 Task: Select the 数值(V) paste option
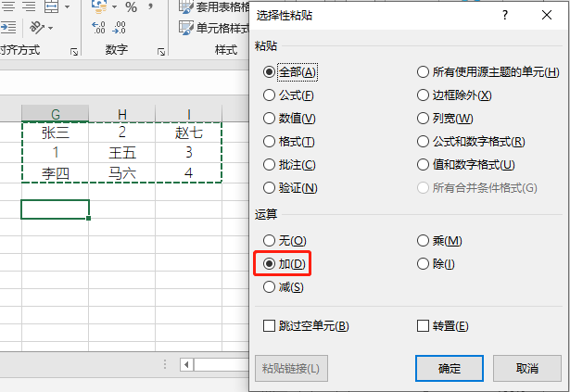289,119
